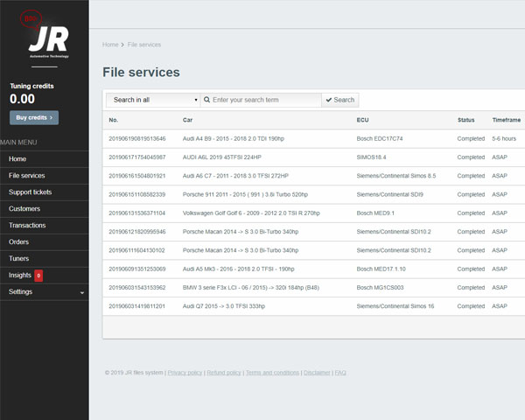Click the magnifier icon in search field
The image size is (525, 420).
pyautogui.click(x=207, y=100)
